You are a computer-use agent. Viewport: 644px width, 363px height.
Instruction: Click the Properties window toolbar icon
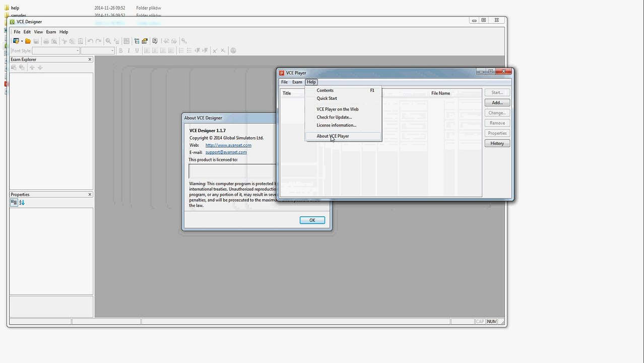[145, 41]
